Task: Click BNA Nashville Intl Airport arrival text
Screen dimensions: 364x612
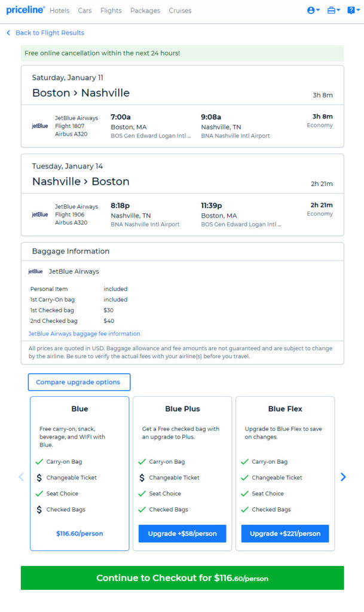Action: (x=235, y=136)
